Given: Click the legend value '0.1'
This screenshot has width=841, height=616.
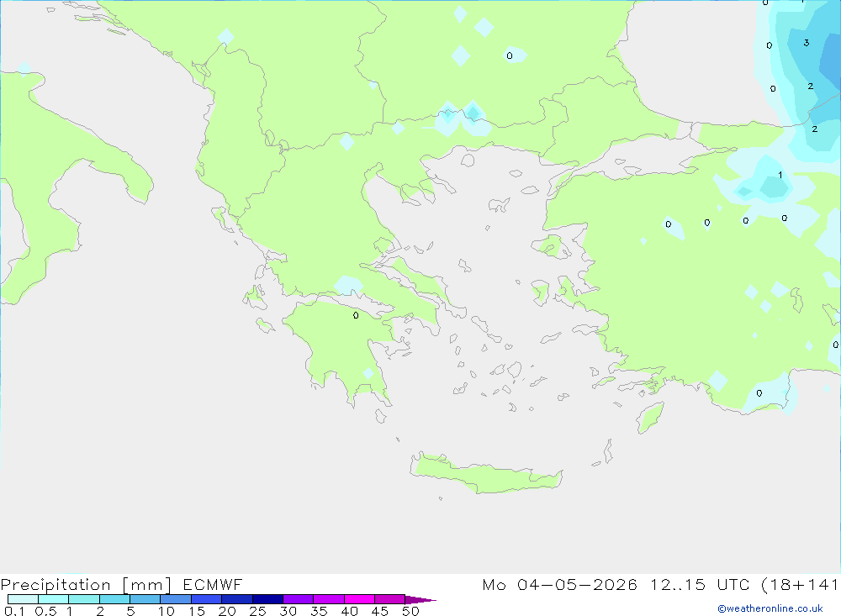Looking at the screenshot, I should click(14, 611).
